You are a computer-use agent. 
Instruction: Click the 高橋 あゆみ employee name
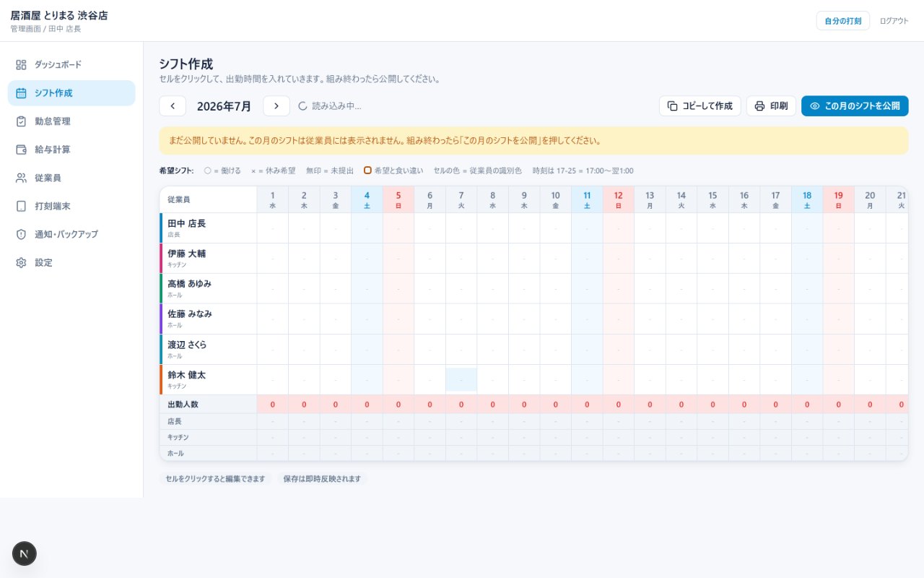(190, 284)
